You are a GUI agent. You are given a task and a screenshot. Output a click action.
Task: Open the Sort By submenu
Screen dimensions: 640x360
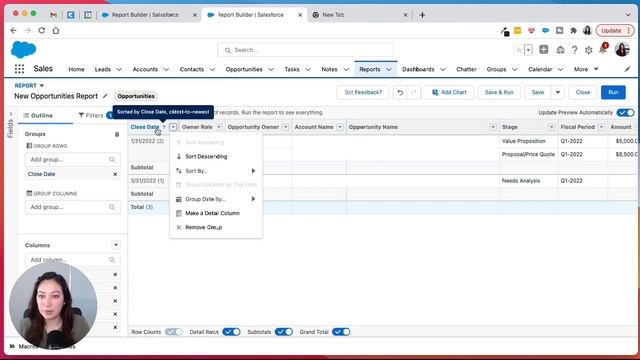[216, 171]
